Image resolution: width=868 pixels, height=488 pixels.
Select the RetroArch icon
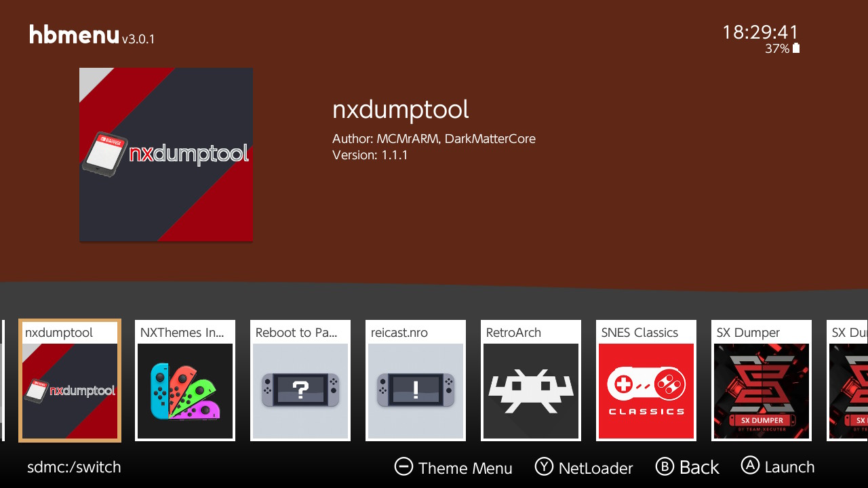click(530, 380)
